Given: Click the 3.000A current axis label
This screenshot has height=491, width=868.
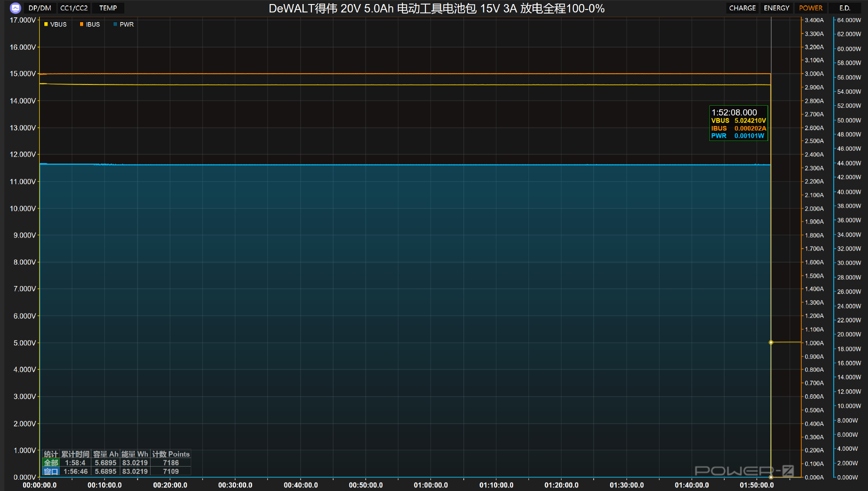Looking at the screenshot, I should 814,74.
